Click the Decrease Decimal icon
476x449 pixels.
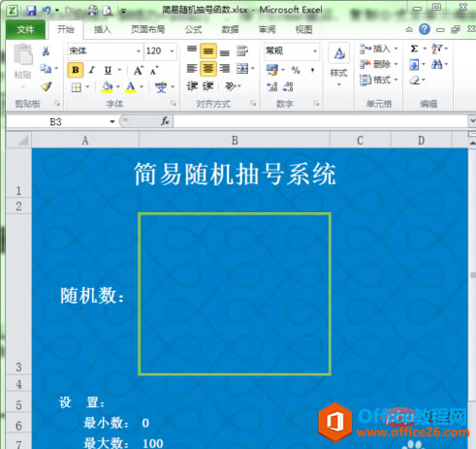[x=288, y=86]
